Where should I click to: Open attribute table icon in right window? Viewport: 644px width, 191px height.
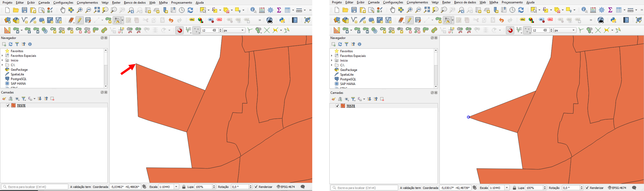pos(619,10)
